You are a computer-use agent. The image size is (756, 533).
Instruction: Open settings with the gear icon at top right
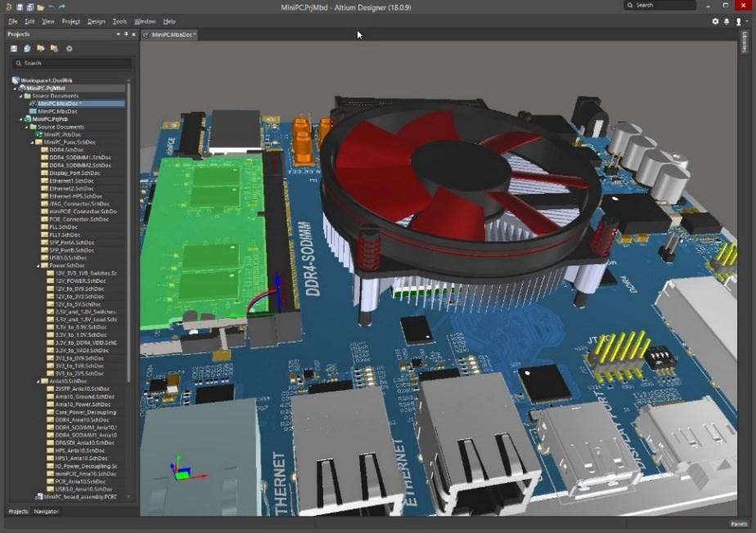[x=715, y=21]
